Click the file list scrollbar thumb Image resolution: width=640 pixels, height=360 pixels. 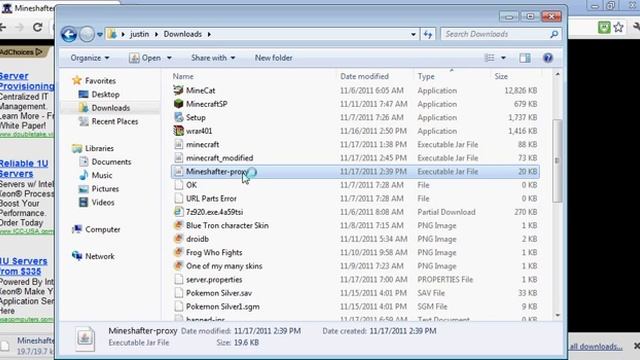coord(557,160)
